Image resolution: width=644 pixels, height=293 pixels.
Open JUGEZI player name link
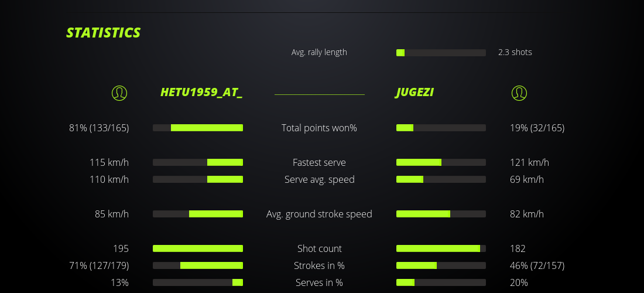pos(415,93)
